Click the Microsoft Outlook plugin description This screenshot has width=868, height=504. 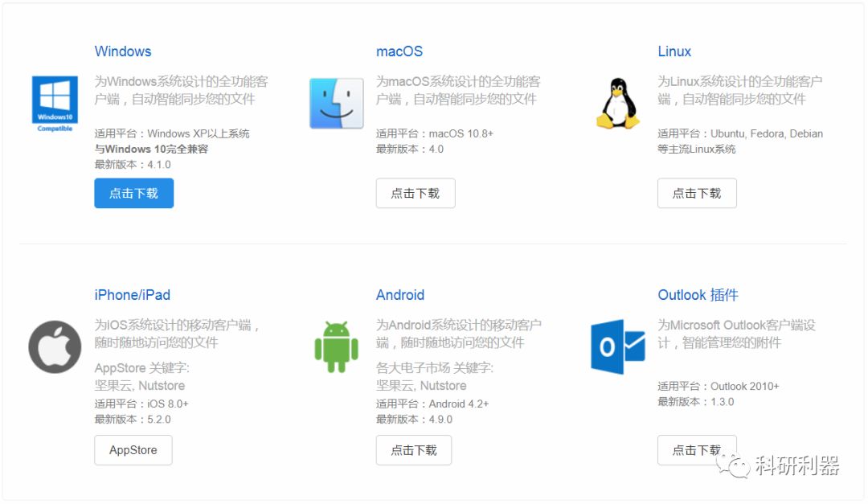[737, 334]
